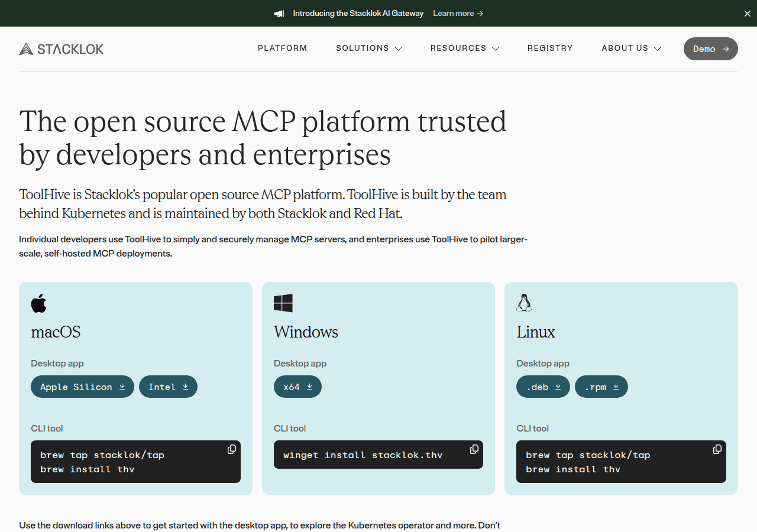Viewport: 757px width, 532px height.
Task: Click the Windows card heading
Action: [306, 332]
